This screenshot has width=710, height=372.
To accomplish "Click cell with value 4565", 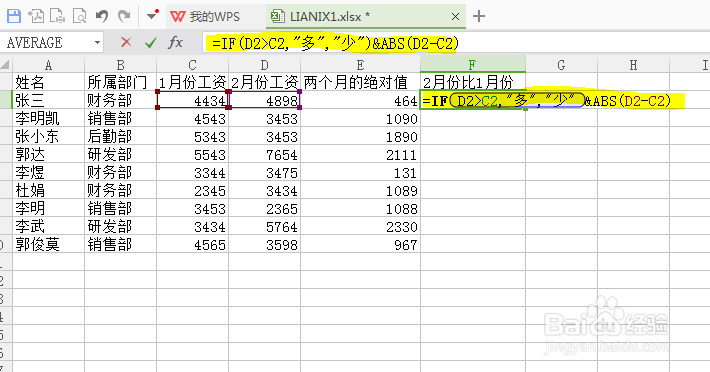I will [192, 244].
